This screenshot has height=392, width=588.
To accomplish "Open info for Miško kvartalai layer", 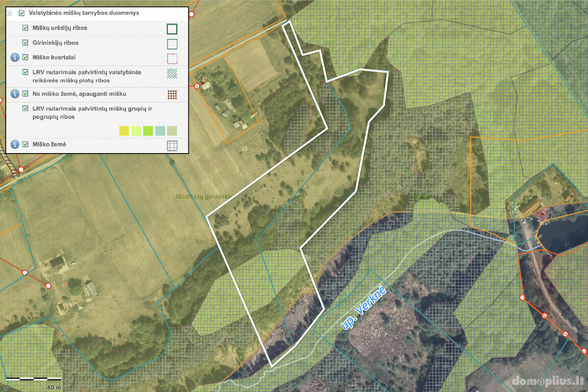I will coord(15,58).
